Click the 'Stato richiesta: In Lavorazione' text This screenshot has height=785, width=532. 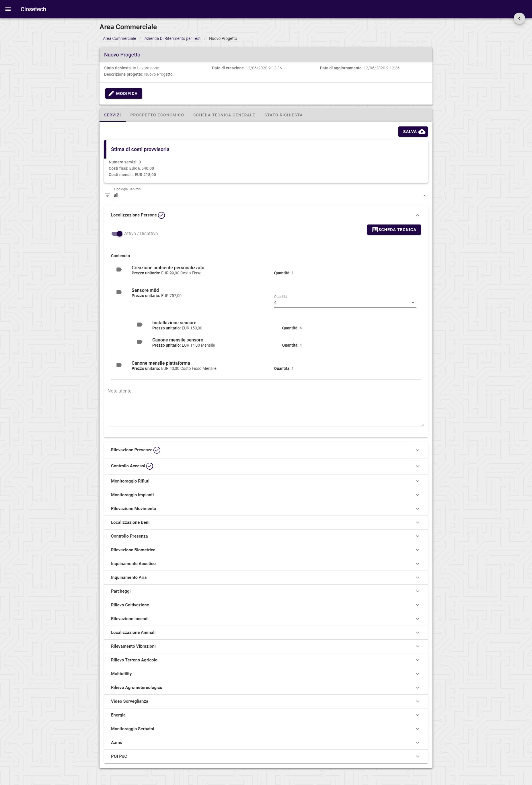131,68
